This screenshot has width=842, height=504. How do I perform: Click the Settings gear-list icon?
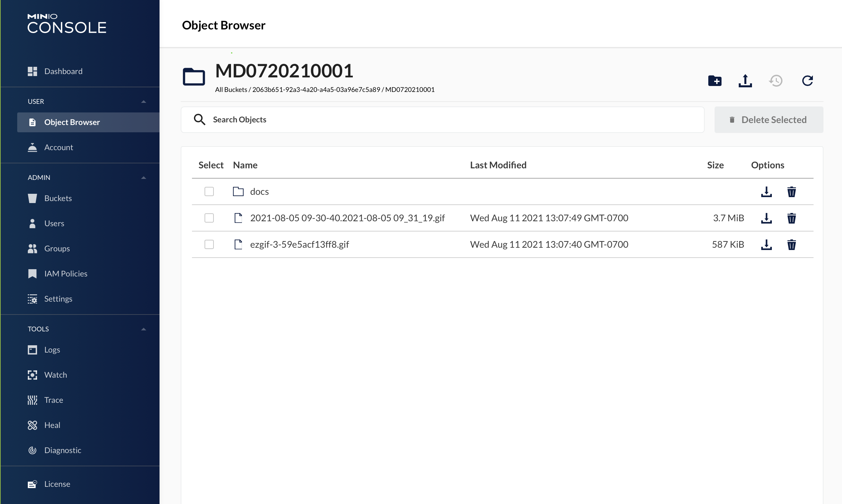pos(32,299)
